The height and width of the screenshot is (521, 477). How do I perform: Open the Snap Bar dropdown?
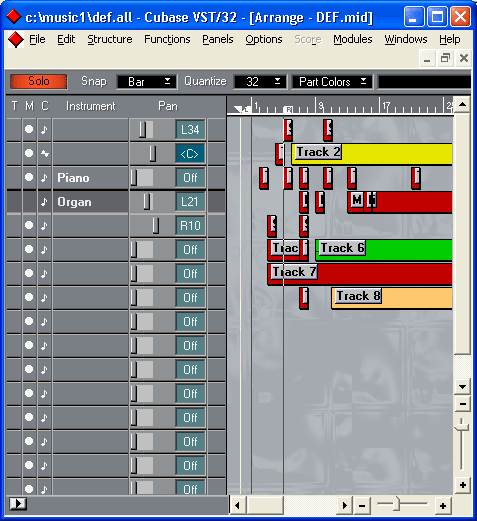[146, 82]
